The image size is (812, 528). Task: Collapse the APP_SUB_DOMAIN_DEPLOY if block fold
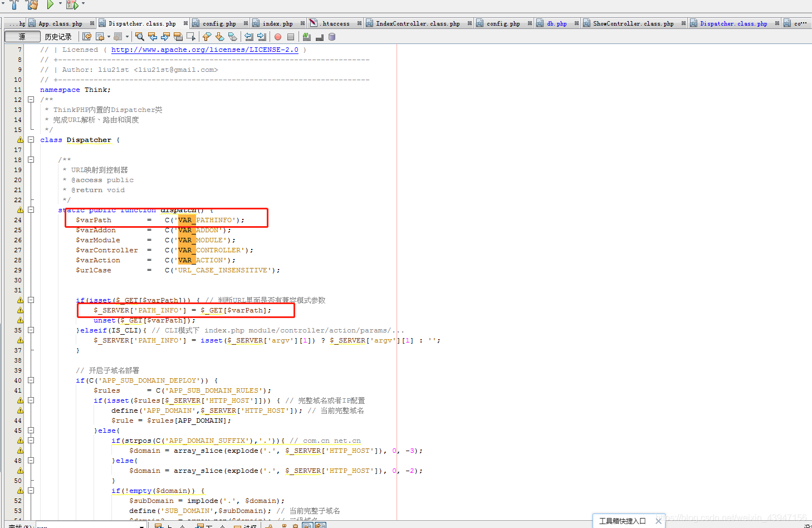point(31,380)
